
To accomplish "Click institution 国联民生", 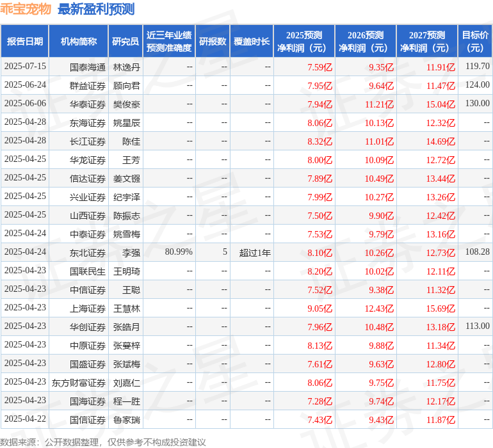I will [88, 271].
